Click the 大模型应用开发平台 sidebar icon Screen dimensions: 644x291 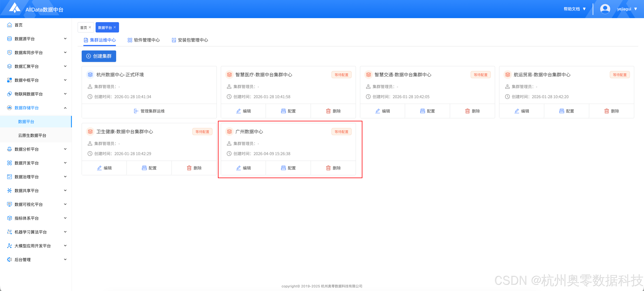[9, 246]
